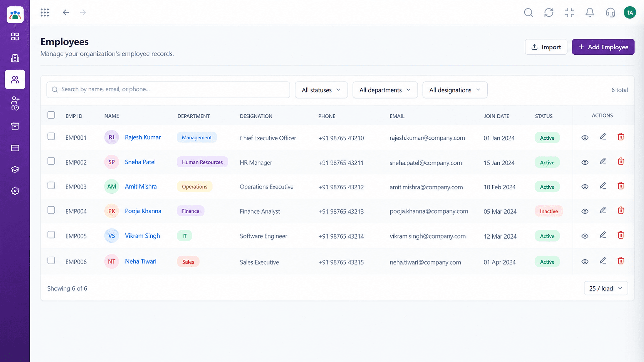Image resolution: width=644 pixels, height=362 pixels.
Task: Open the graduation cap training icon
Action: point(15,169)
